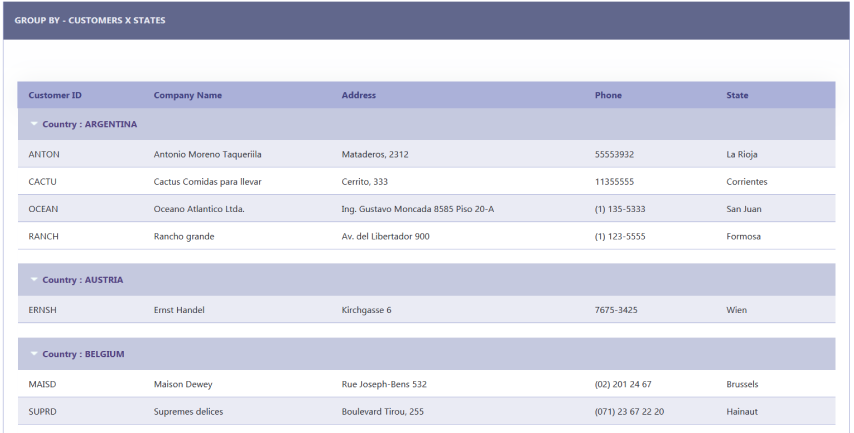
Task: Click the Kirchgasse 6 address cell
Action: [x=366, y=310]
